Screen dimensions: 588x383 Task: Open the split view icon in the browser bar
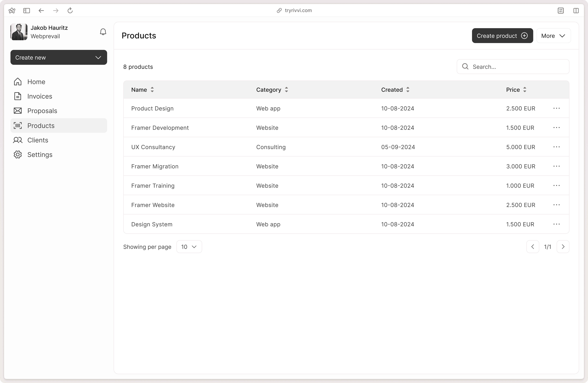coord(576,10)
